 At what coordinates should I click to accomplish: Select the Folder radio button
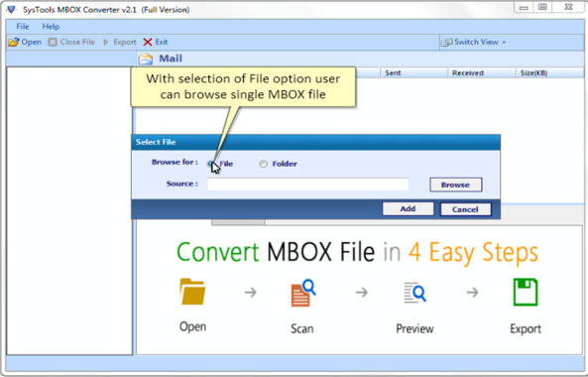[x=263, y=164]
